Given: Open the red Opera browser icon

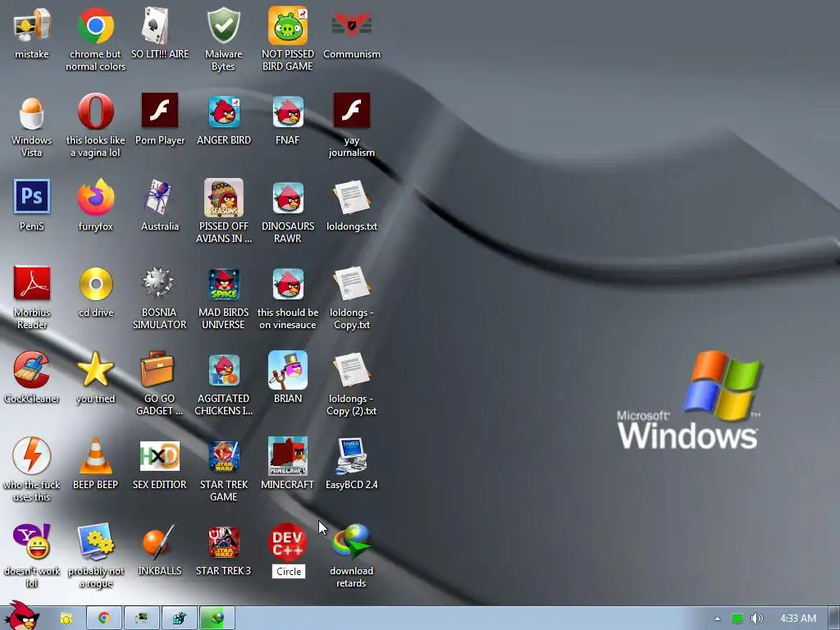Looking at the screenshot, I should [95, 112].
